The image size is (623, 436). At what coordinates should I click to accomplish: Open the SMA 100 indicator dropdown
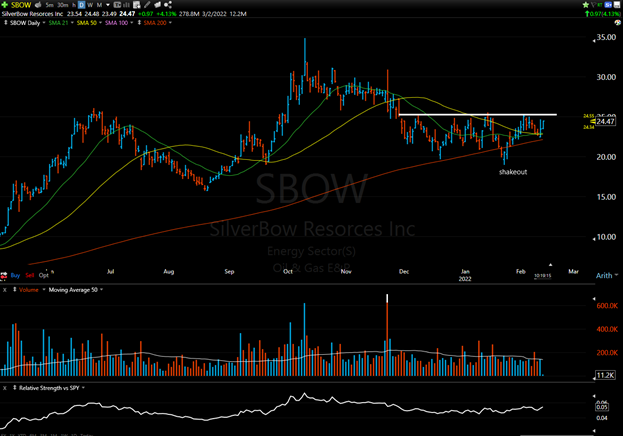(132, 23)
